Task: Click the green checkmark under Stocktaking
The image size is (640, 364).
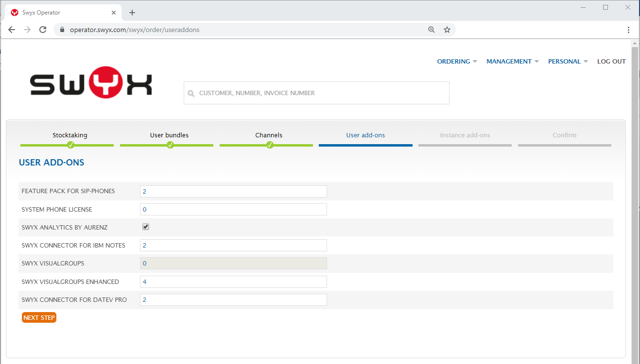Action: coord(70,145)
